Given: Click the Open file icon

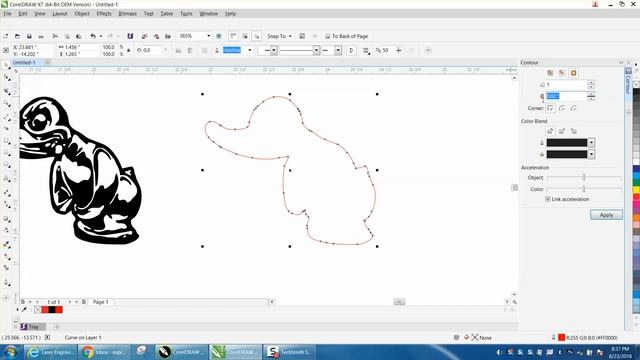Looking at the screenshot, I should pyautogui.click(x=17, y=36).
